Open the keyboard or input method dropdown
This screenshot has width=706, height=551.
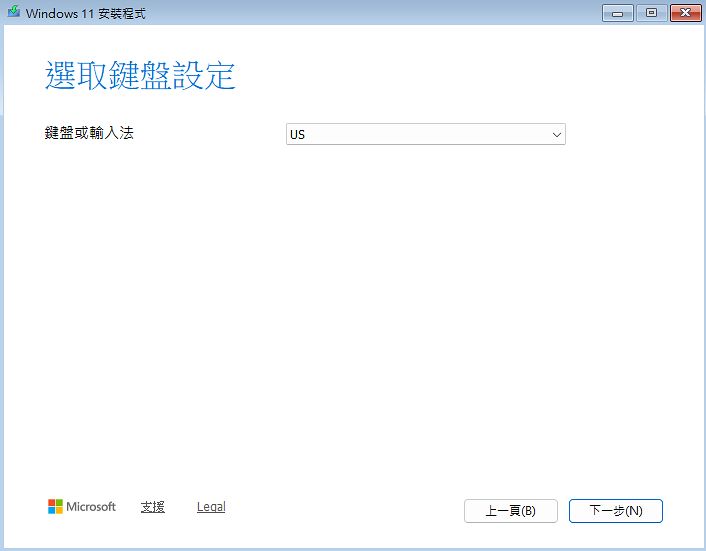coord(425,134)
